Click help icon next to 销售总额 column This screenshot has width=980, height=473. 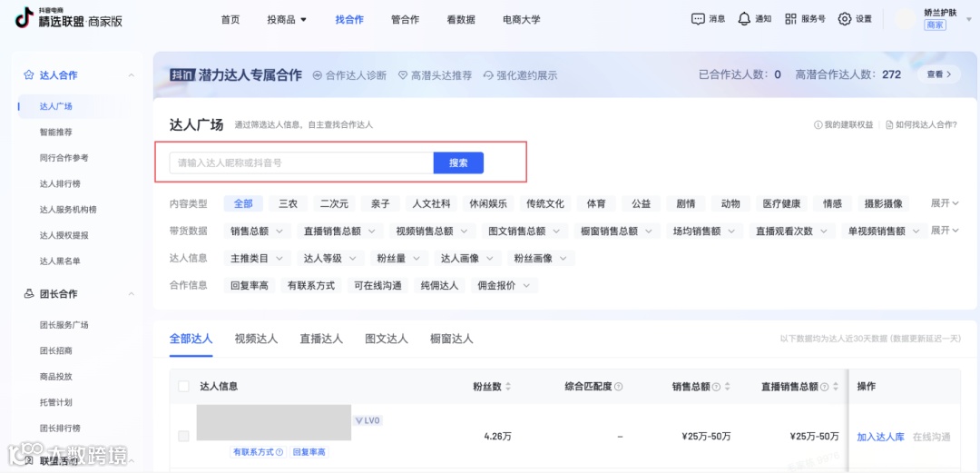point(716,387)
